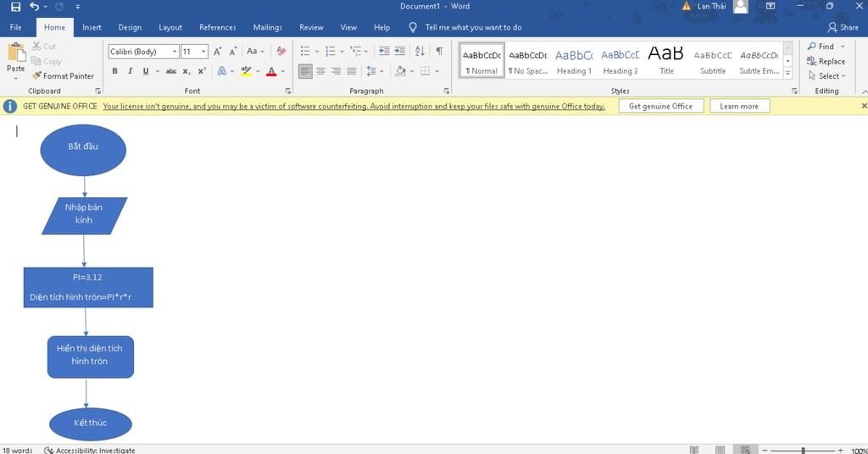
Task: Increase font size with the grow icon
Action: point(218,52)
